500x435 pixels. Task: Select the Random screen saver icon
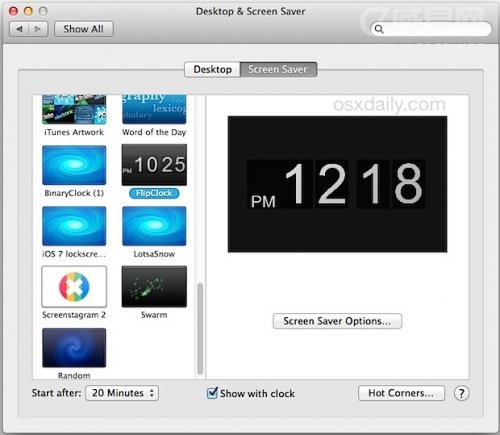[74, 348]
